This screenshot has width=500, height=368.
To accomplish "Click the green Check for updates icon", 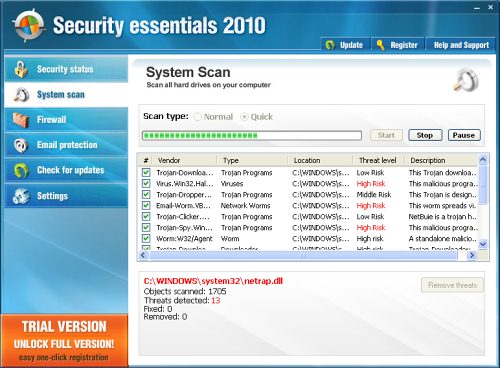I will click(x=21, y=170).
